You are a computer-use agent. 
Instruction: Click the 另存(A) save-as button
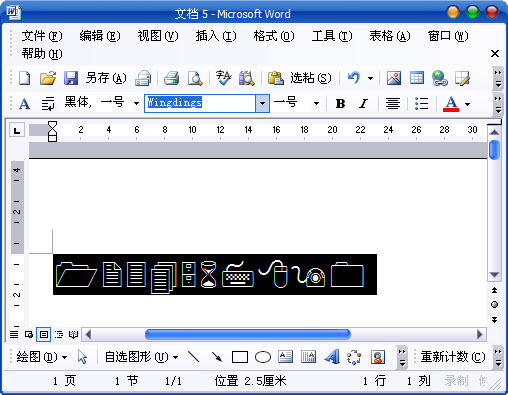tap(106, 78)
